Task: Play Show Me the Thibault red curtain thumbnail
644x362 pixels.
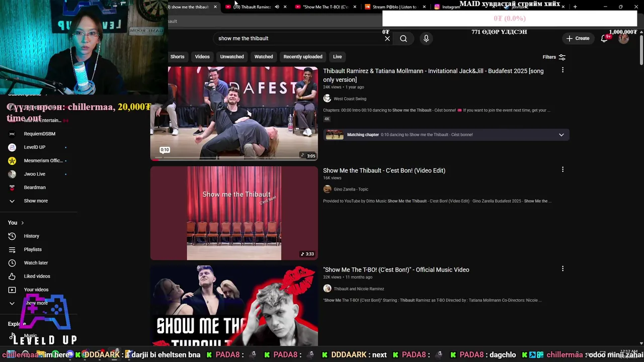Action: [234, 213]
